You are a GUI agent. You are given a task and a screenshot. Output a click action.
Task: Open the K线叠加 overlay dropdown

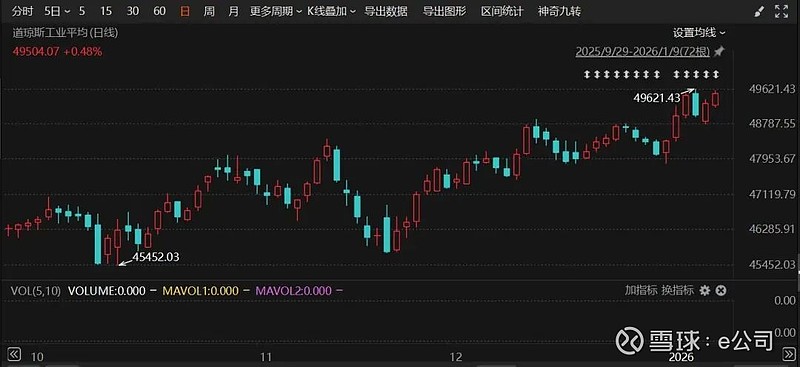click(x=331, y=11)
